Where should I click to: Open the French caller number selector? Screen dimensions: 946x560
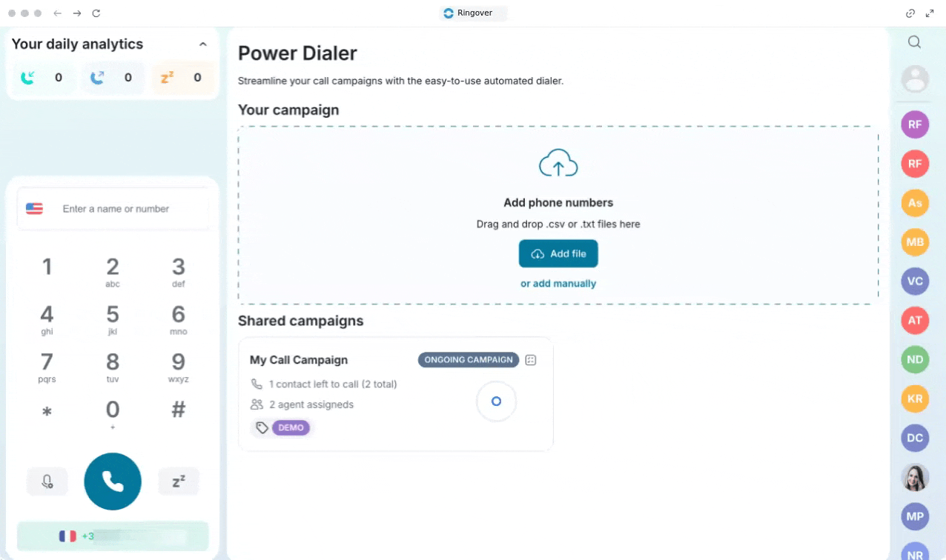[x=113, y=536]
